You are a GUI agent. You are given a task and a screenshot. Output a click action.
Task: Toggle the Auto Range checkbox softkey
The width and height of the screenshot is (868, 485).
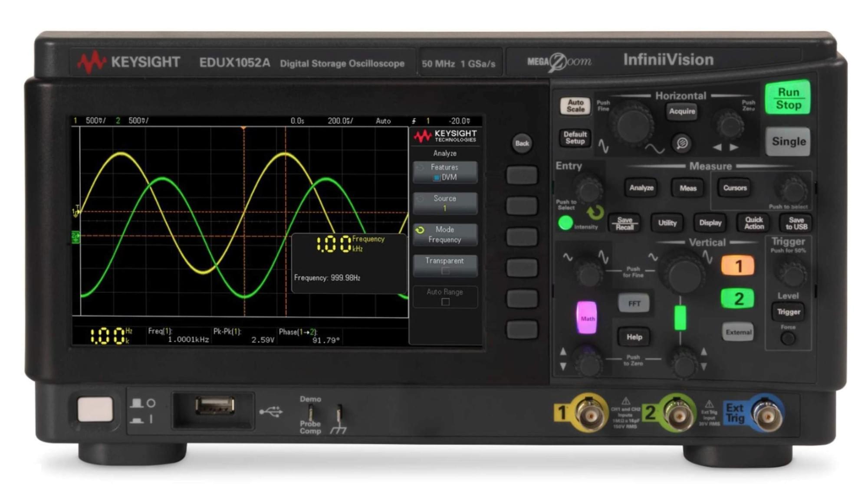click(x=445, y=297)
